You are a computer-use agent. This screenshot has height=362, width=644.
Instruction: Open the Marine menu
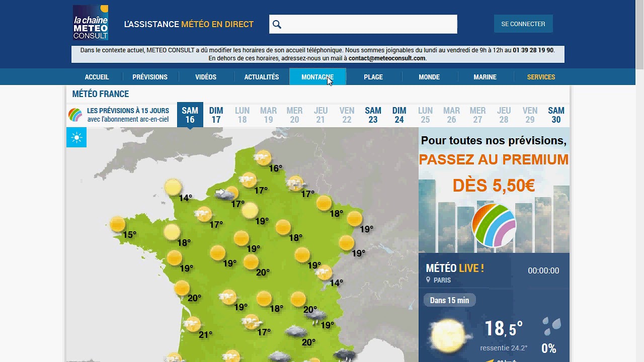(x=485, y=77)
